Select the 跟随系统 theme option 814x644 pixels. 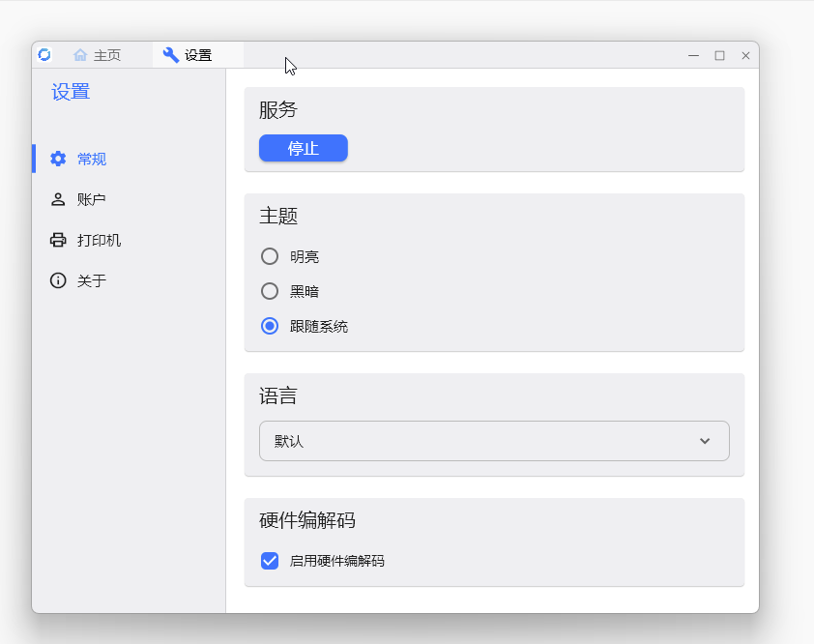point(270,326)
